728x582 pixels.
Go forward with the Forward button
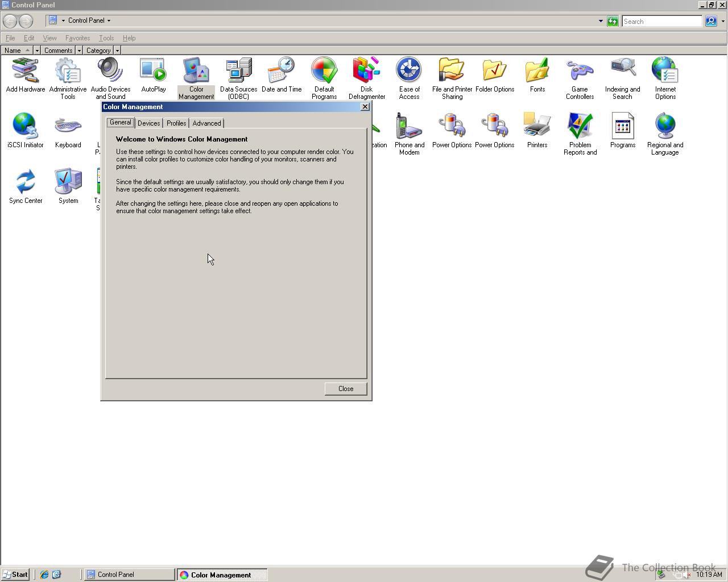point(26,21)
